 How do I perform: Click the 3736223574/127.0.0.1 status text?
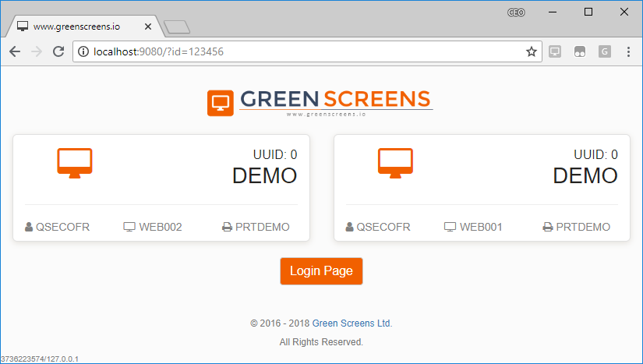point(40,359)
